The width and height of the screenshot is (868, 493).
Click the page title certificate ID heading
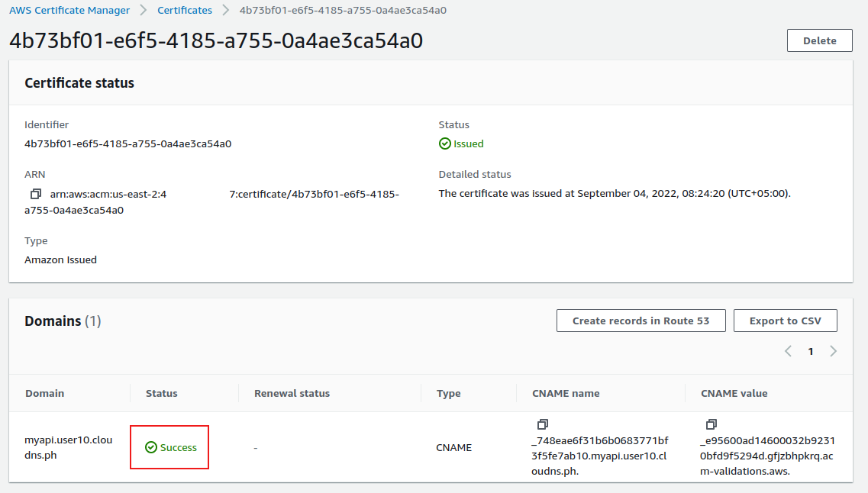tap(216, 40)
